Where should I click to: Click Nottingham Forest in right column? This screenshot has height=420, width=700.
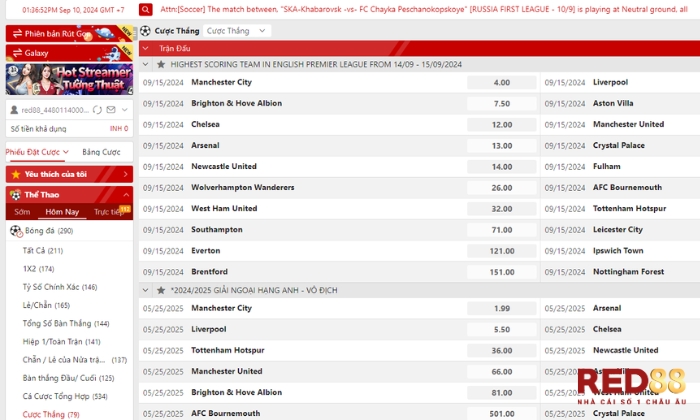click(x=628, y=271)
